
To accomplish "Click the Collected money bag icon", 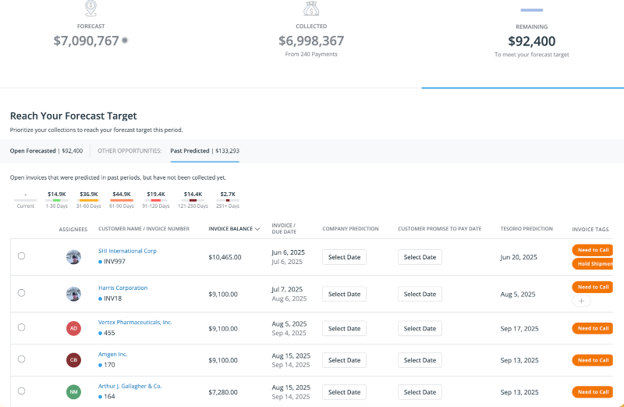I will click(x=311, y=8).
